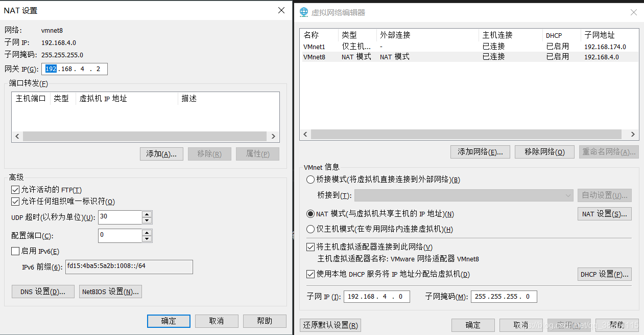Confirm NAT 设置 with 确定 button
The image size is (644, 335).
tap(169, 321)
